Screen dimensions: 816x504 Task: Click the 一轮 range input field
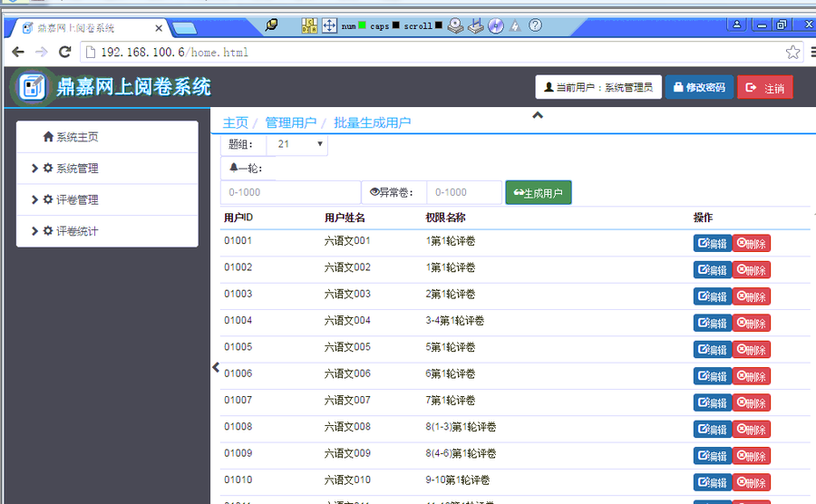290,192
